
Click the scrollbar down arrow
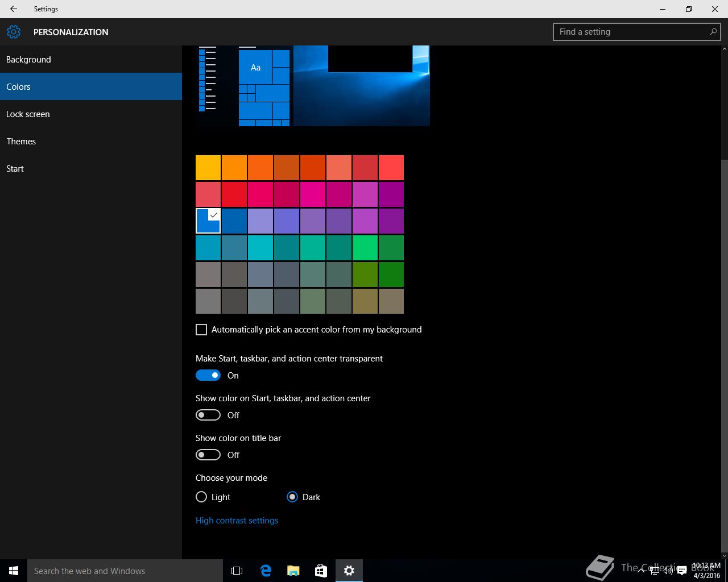point(724,555)
